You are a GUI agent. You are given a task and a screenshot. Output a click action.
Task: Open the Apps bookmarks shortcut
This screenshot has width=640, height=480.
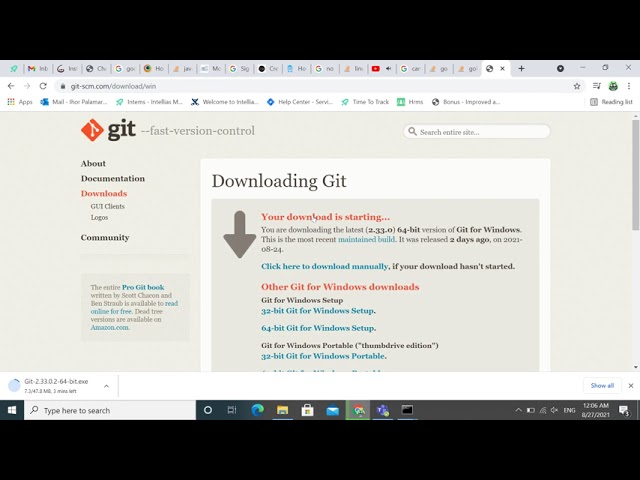(x=20, y=102)
